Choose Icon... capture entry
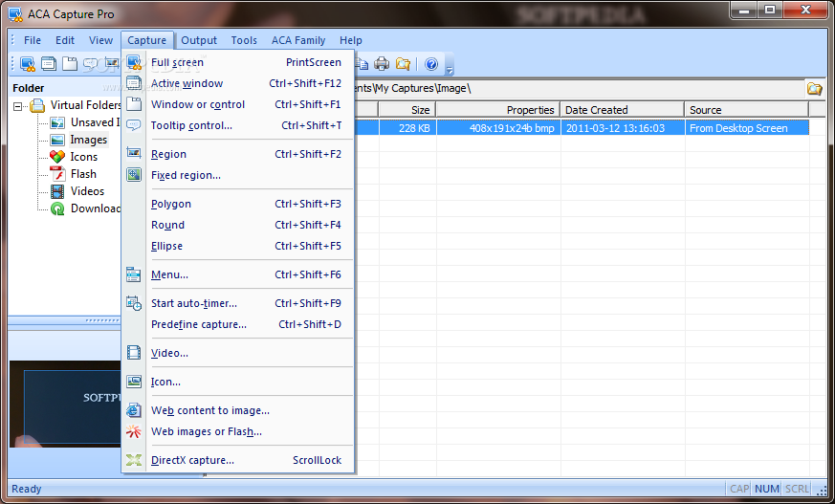 pos(238,382)
